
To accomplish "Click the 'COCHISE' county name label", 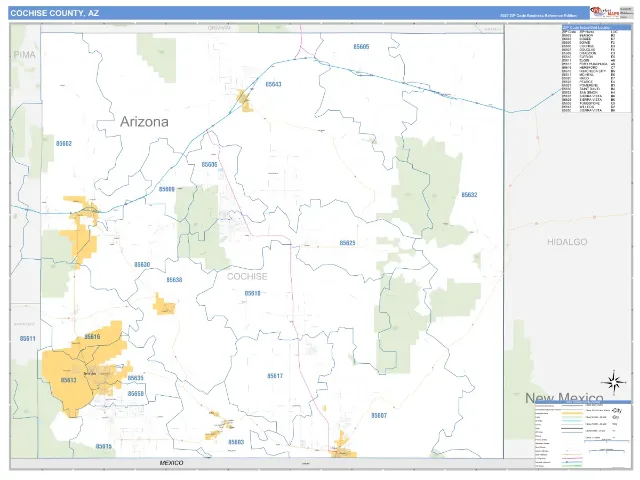I will [247, 277].
